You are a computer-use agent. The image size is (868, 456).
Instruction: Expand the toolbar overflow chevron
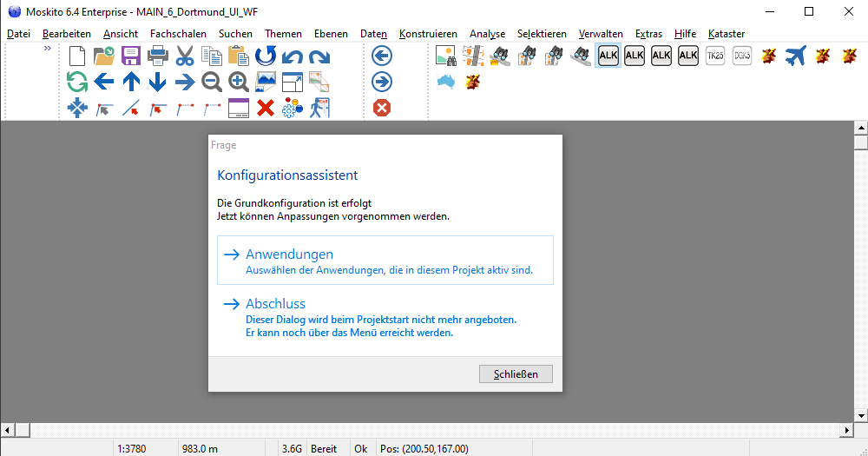point(48,50)
